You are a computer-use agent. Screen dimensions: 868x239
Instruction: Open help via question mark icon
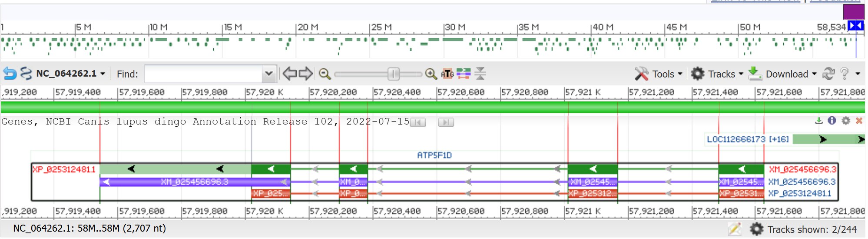844,74
